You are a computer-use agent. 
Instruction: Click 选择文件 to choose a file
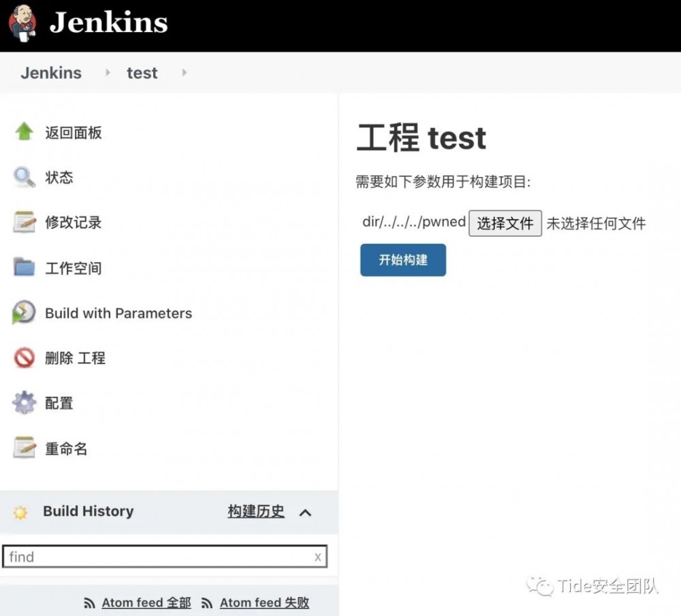505,223
